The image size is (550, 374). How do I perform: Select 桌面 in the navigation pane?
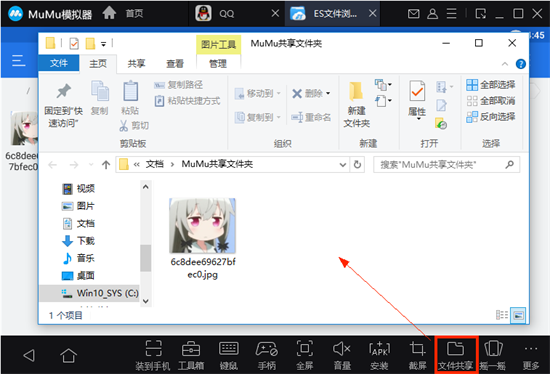pyautogui.click(x=79, y=275)
